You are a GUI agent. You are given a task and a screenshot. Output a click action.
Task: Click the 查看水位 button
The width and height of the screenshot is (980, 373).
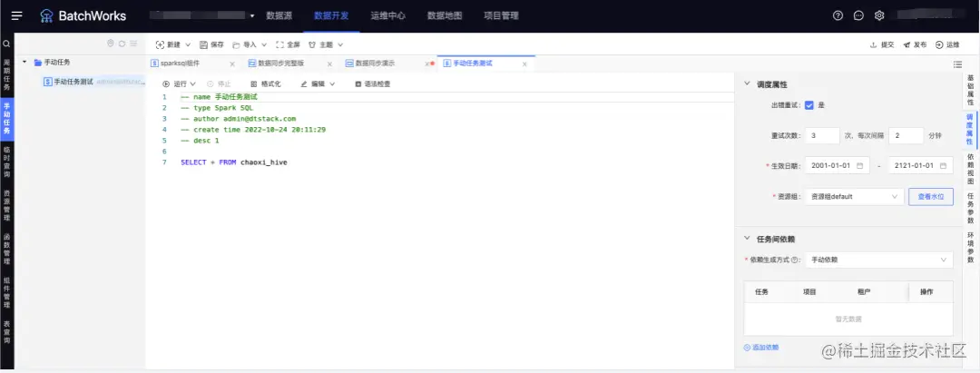(x=931, y=196)
